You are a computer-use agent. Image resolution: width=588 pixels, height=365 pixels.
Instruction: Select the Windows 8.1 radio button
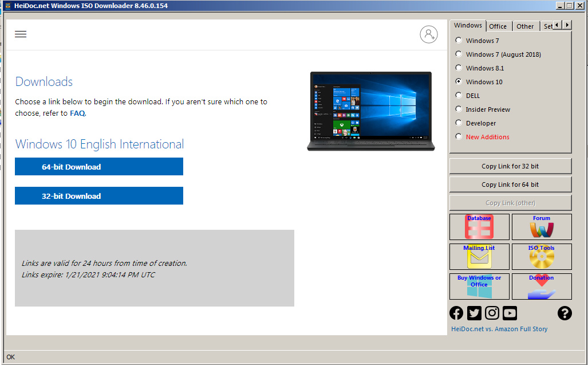click(x=458, y=68)
